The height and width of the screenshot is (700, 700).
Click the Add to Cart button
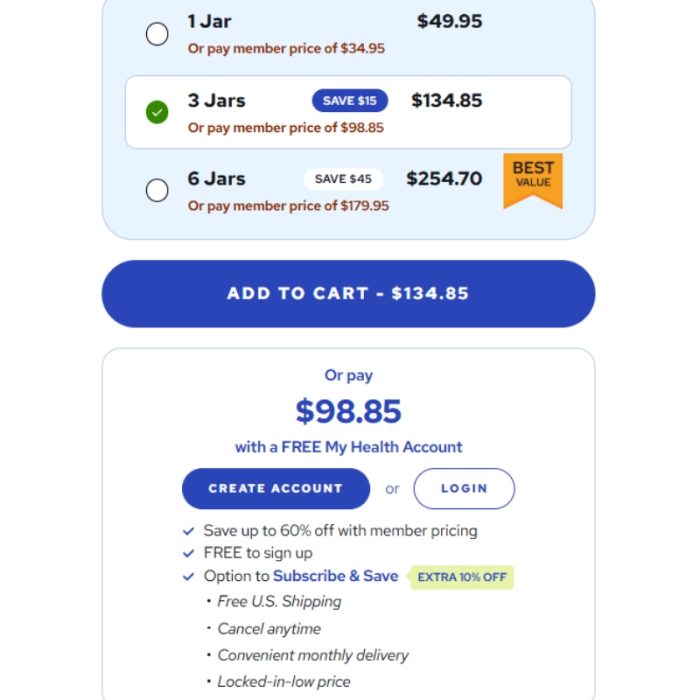pyautogui.click(x=348, y=294)
